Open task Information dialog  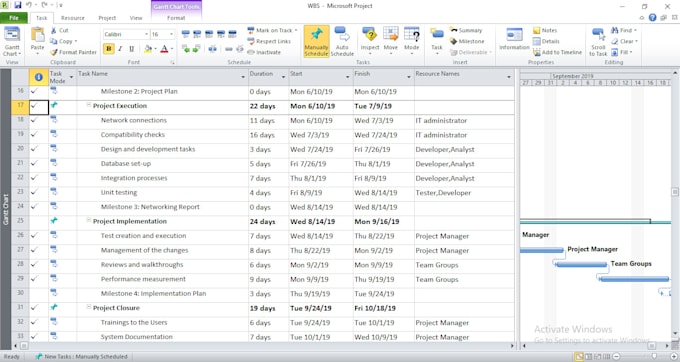[514, 39]
